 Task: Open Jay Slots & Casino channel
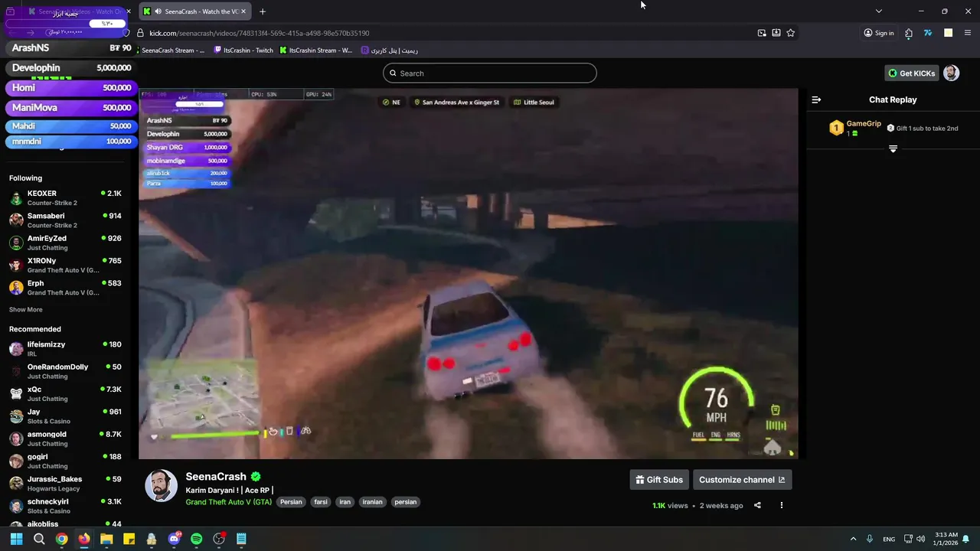[x=65, y=416]
